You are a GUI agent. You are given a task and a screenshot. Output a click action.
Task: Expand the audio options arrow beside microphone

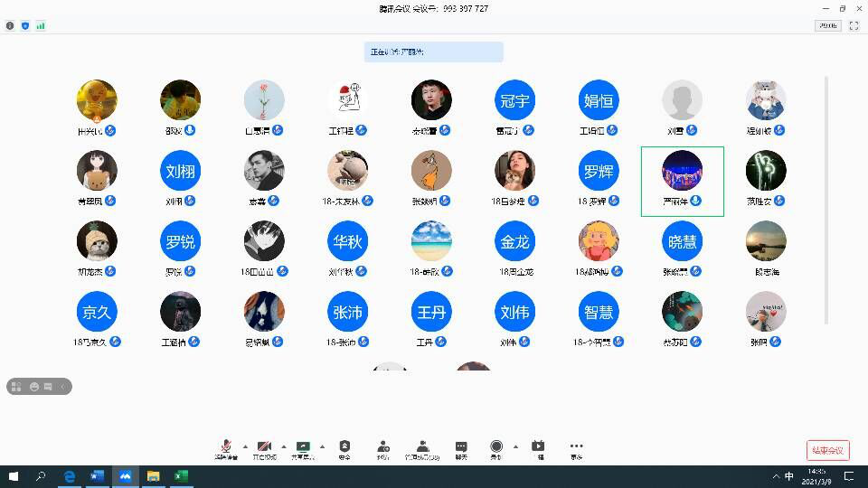244,446
